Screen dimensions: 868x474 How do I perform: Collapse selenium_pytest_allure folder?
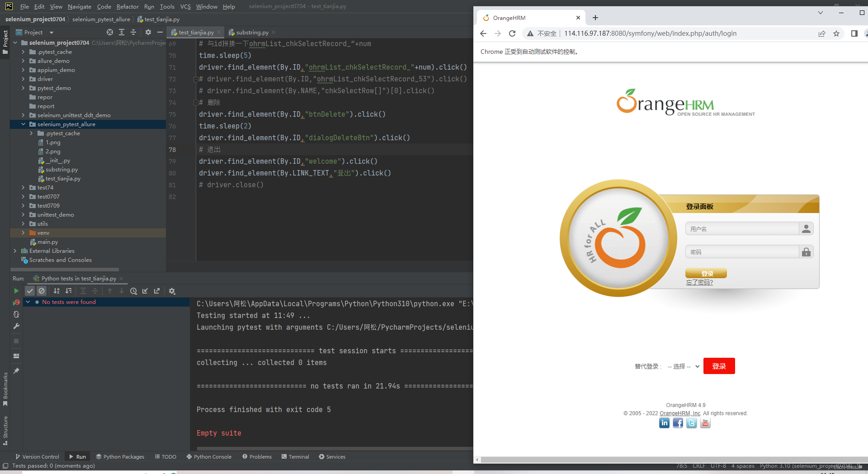23,124
